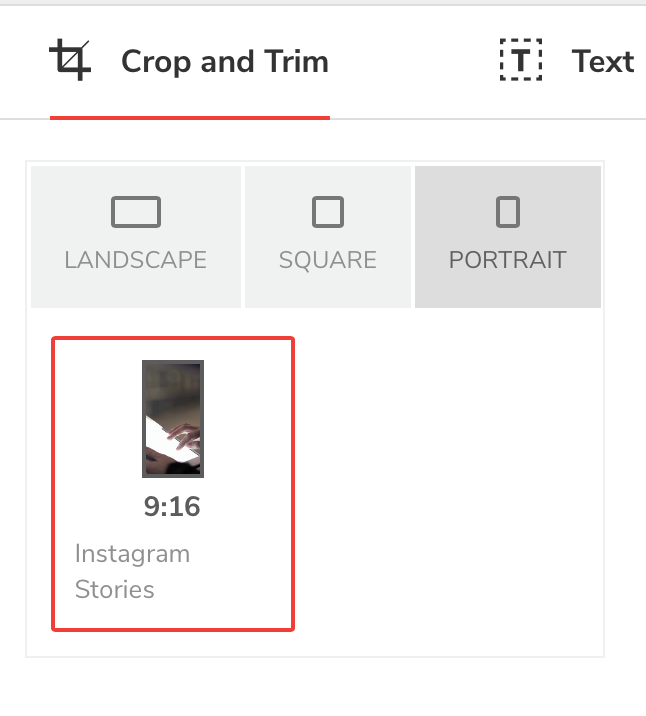Select the LANDSCAPE orientation label
Viewport: 646px width, 716px height.
click(x=136, y=260)
